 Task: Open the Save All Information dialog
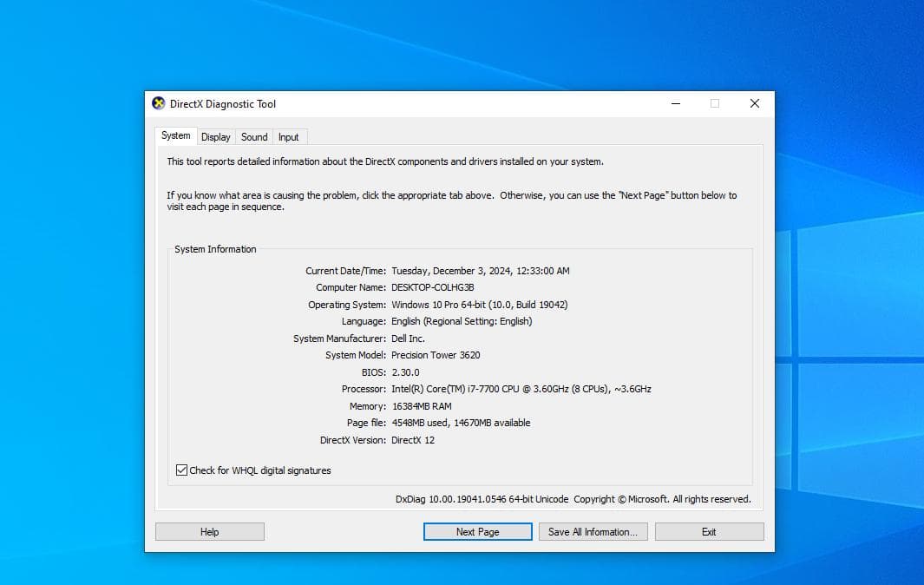(x=593, y=531)
